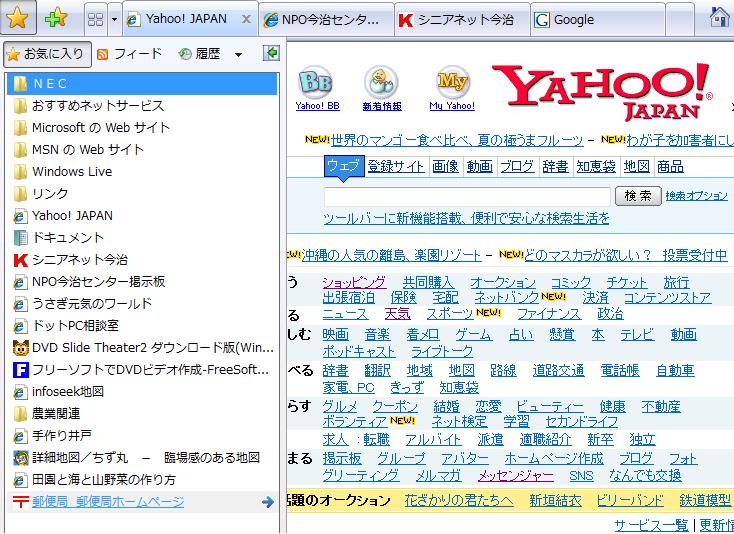This screenshot has height=534, width=734.
Task: Open the シニアネット今治 favorite
Action: (142, 260)
